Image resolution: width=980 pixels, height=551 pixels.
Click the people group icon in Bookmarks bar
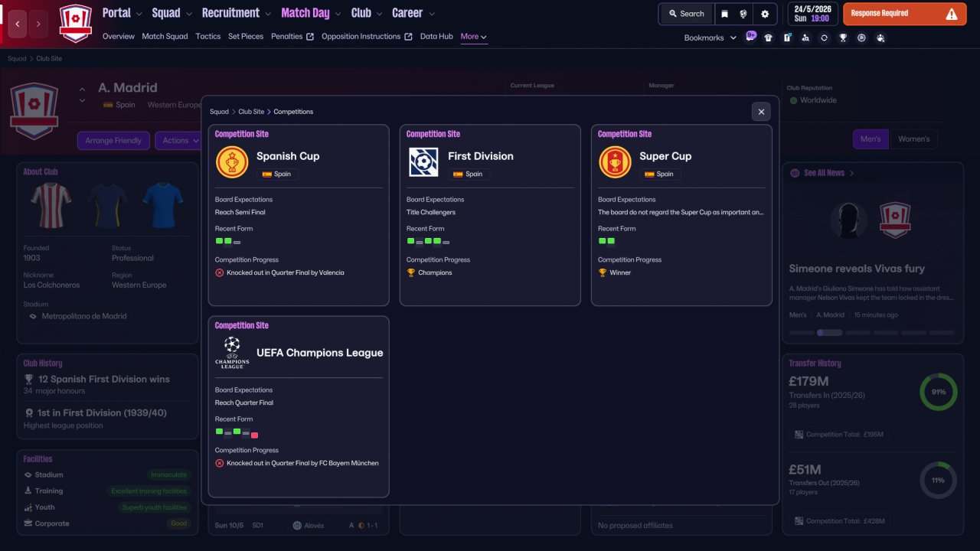tap(880, 37)
